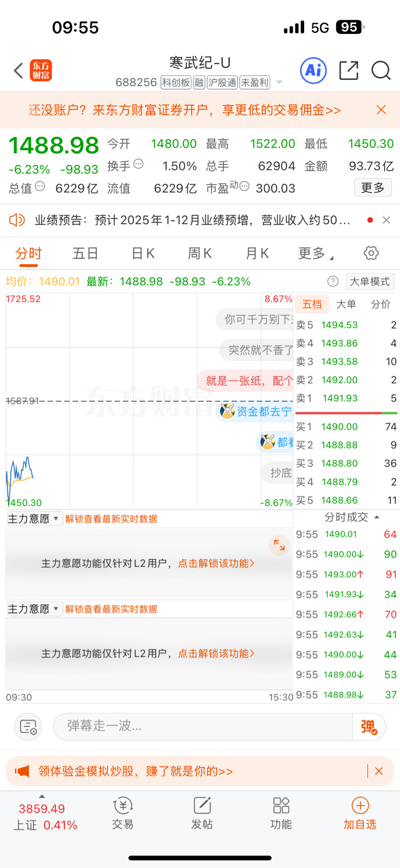Image resolution: width=400 pixels, height=868 pixels.
Task: Switch to the 五日 chart tab
Action: [85, 254]
